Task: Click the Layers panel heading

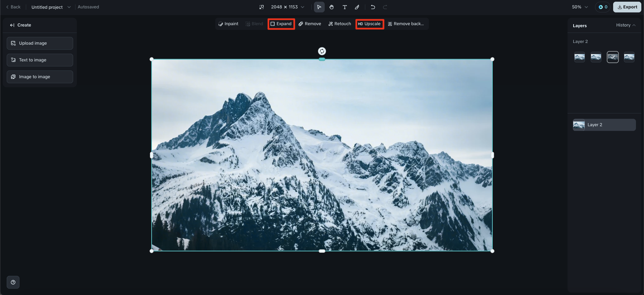Action: point(580,26)
